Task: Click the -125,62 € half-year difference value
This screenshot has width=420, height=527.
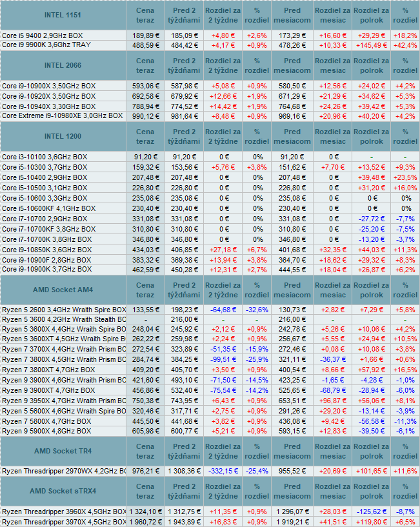Action: click(371, 512)
